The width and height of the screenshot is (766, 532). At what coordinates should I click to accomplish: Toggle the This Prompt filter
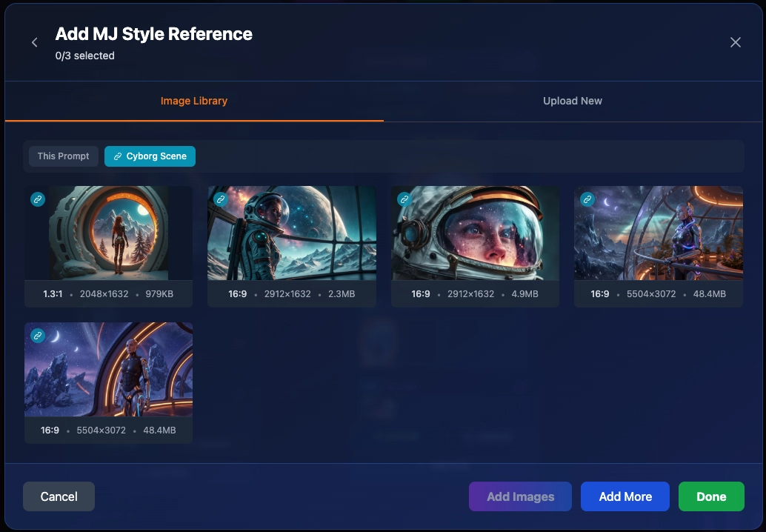click(x=63, y=156)
